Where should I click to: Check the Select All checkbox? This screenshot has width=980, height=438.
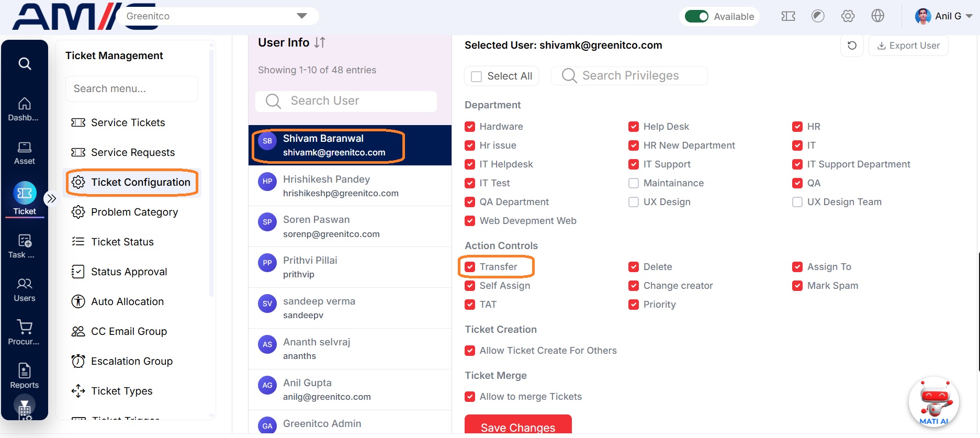(476, 76)
